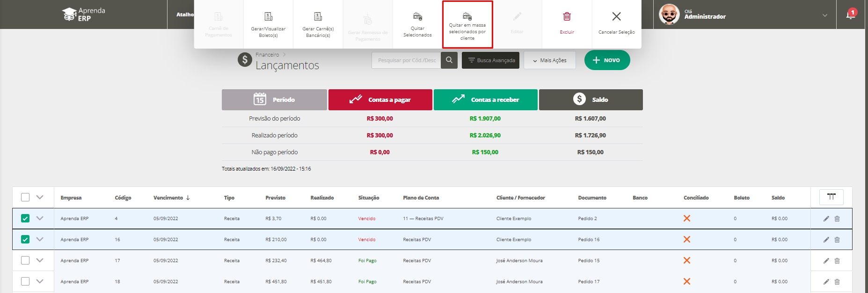The width and height of the screenshot is (868, 293).
Task: Click the Pesquisar por Cód./Desc field
Action: click(x=406, y=60)
